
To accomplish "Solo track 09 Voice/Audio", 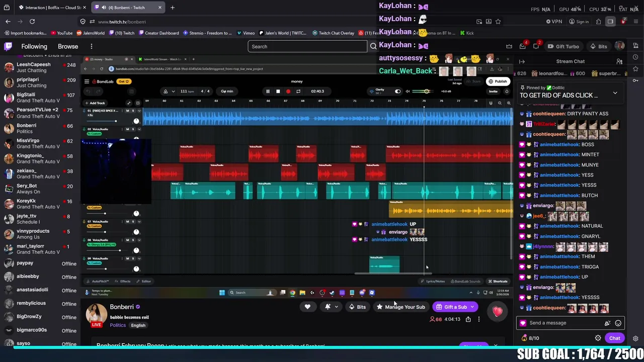I will click(133, 258).
